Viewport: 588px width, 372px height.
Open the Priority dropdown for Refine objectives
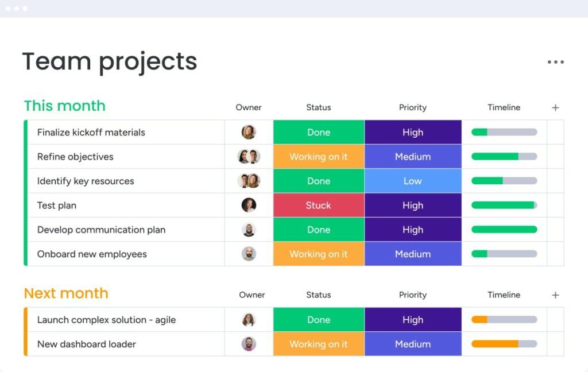tap(413, 156)
